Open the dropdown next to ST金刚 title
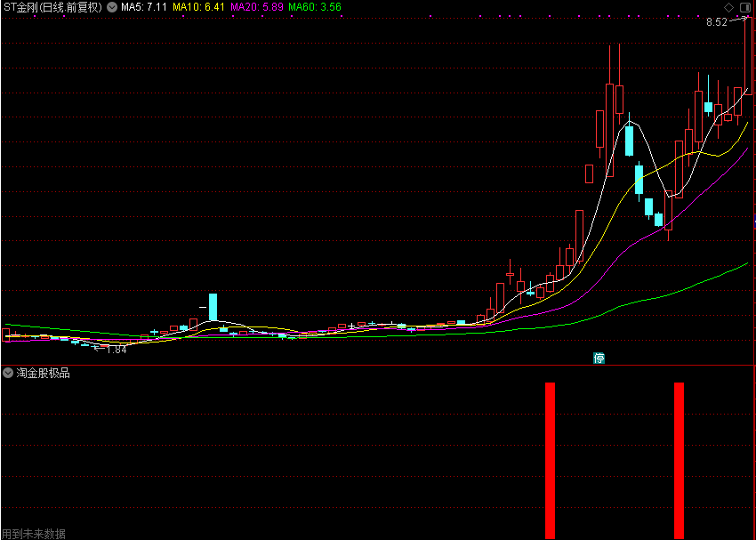Image resolution: width=756 pixels, height=540 pixels. coord(111,7)
